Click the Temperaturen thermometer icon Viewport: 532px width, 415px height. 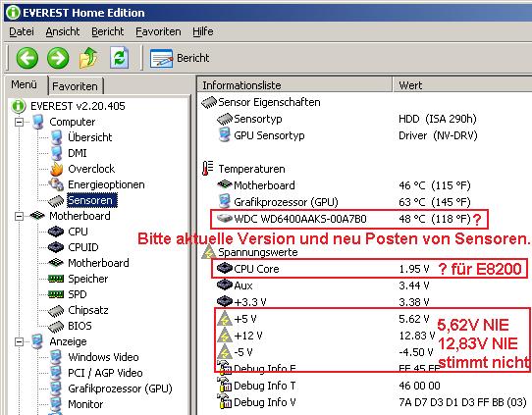coord(207,169)
